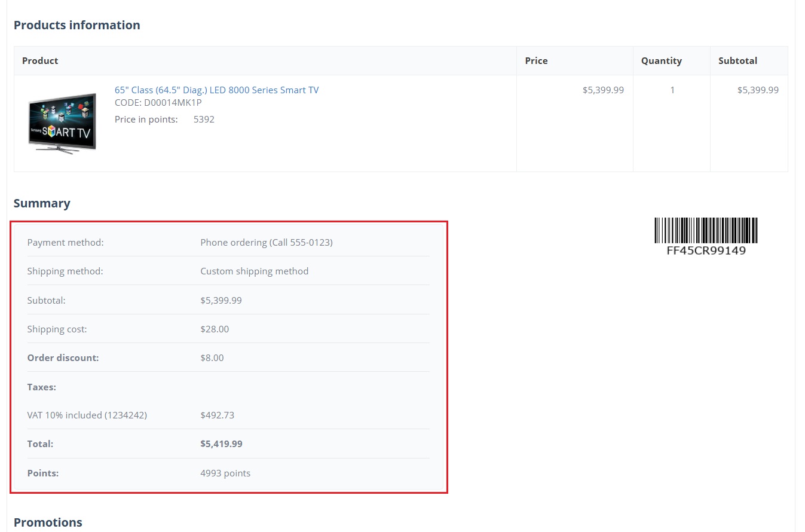
Task: Click the Custom shipping method value
Action: [254, 271]
